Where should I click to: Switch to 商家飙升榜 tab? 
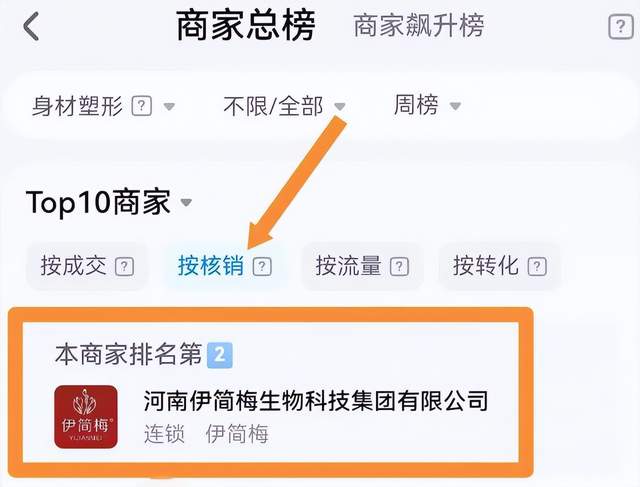click(x=419, y=26)
